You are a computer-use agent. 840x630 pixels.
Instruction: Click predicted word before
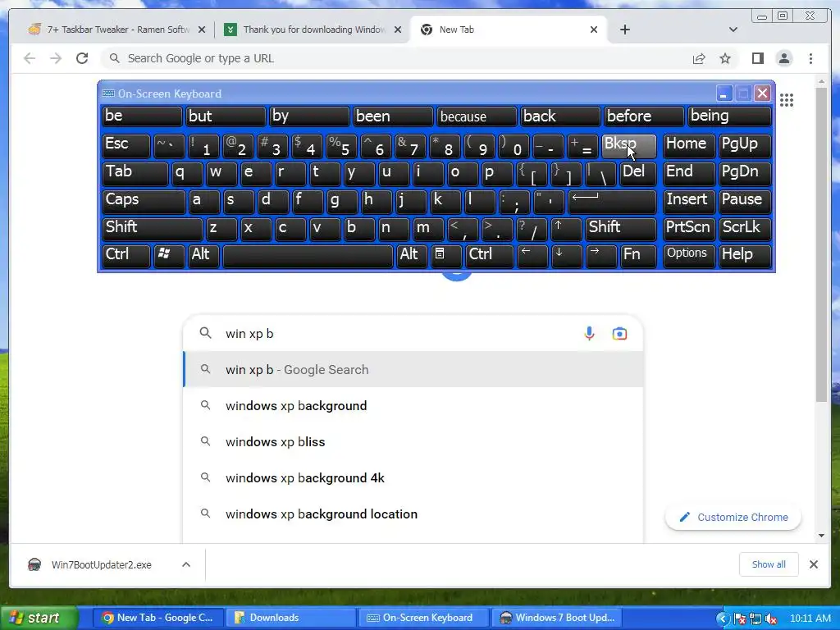(644, 116)
